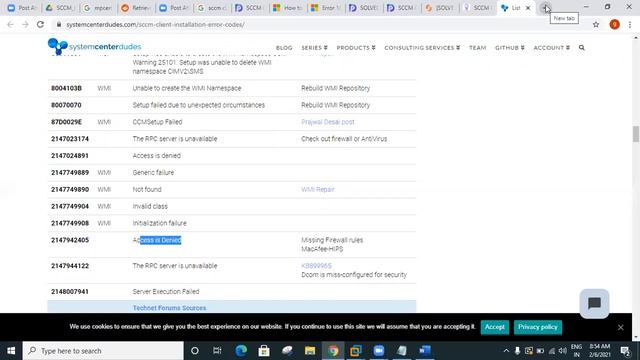Open Task View on the taskbar

pos(217,351)
